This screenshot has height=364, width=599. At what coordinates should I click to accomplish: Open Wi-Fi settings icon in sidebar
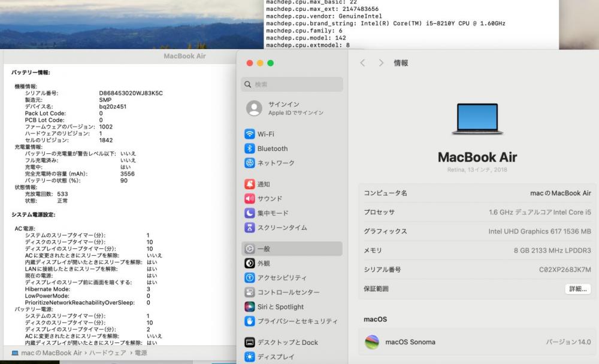click(249, 134)
